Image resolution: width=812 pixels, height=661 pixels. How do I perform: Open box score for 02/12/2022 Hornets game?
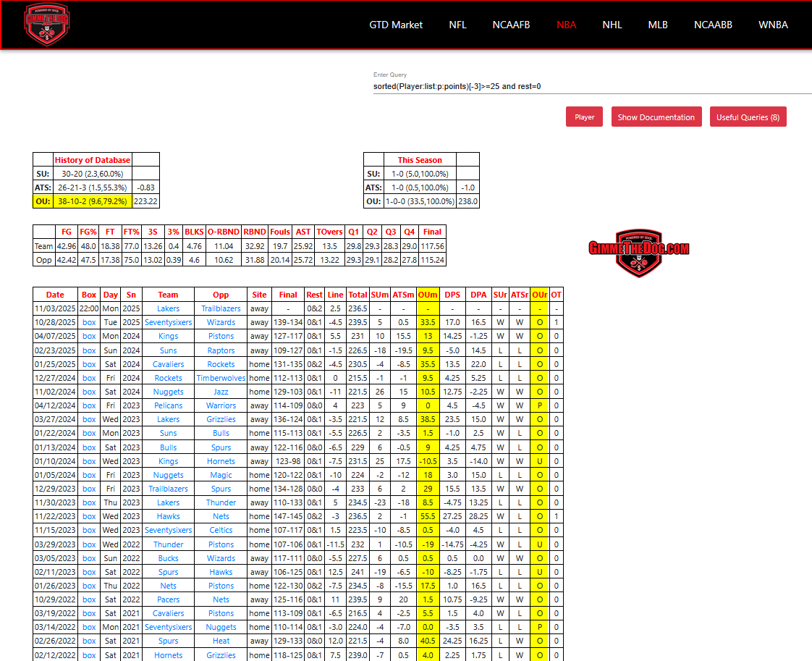click(89, 655)
